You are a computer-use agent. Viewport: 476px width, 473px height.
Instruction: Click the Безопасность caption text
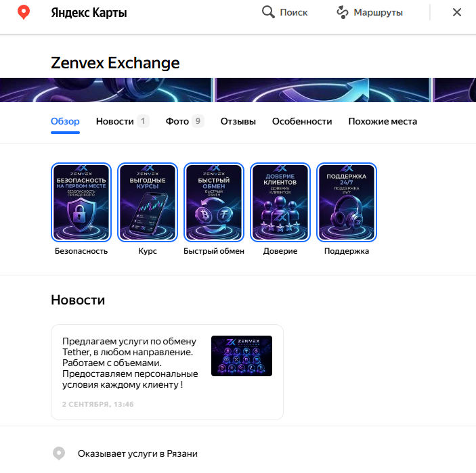click(81, 251)
